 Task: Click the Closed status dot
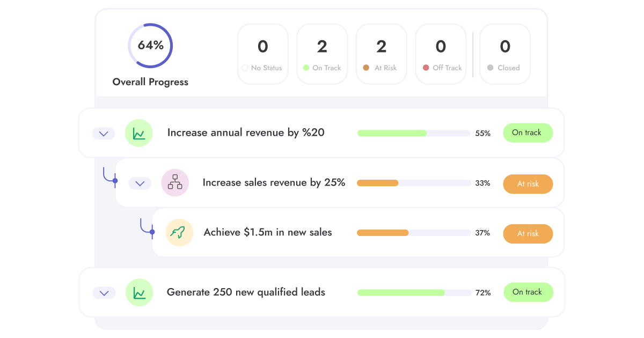tap(491, 68)
